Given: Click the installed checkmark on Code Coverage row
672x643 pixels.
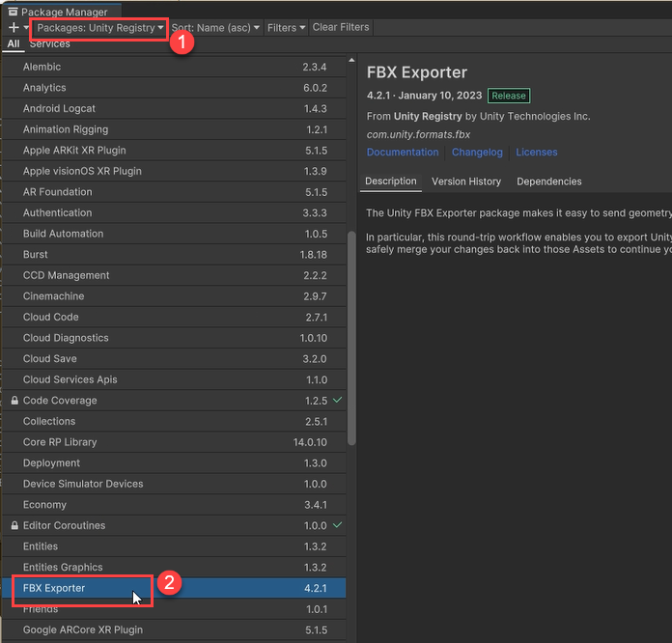Looking at the screenshot, I should pyautogui.click(x=337, y=400).
